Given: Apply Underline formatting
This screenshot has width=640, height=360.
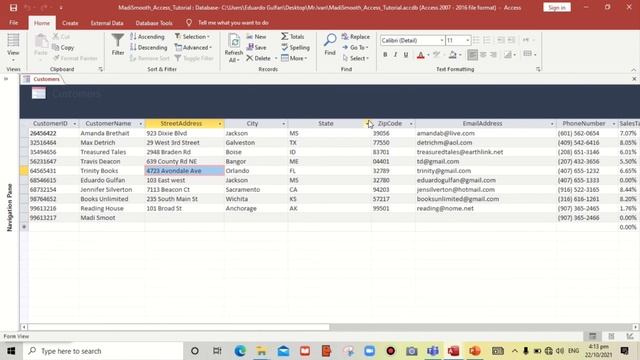Looking at the screenshot, I should coord(406,55).
